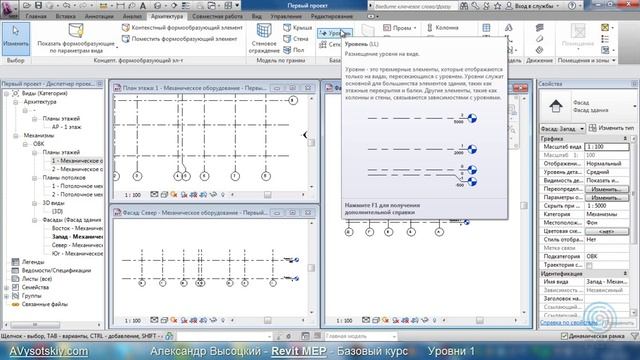The height and width of the screenshot is (360, 640).
Task: Collapse the Механизмы tree node
Action: (x=16, y=136)
